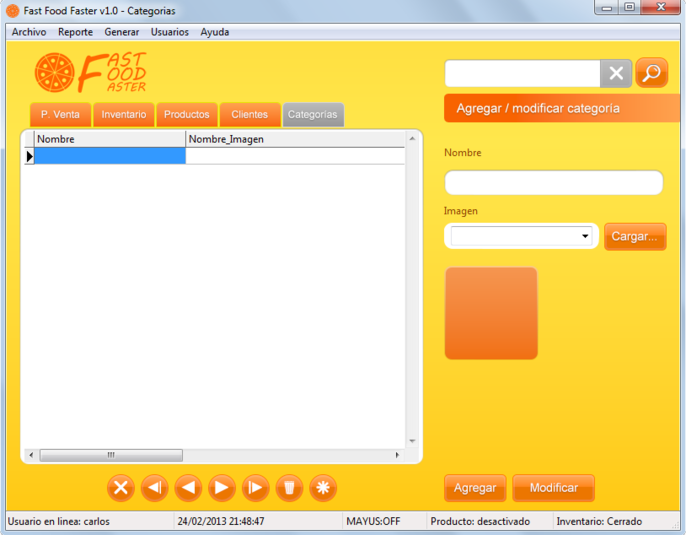Go to previous record arrow

188,487
